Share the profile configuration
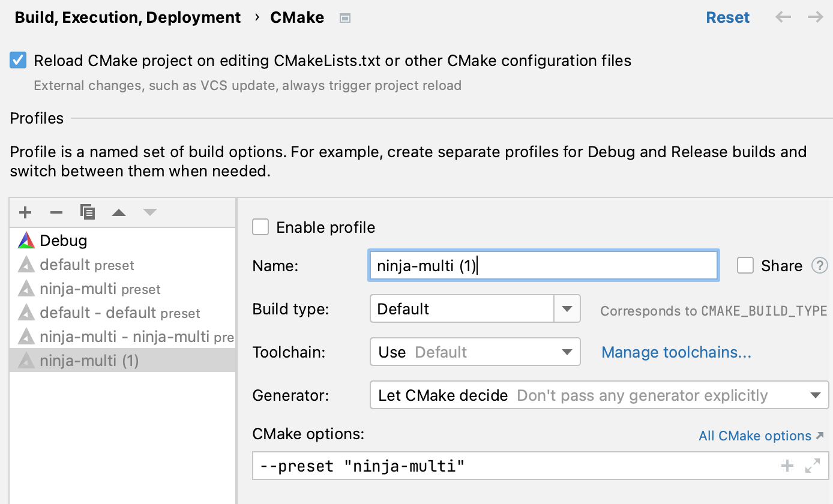 (745, 265)
